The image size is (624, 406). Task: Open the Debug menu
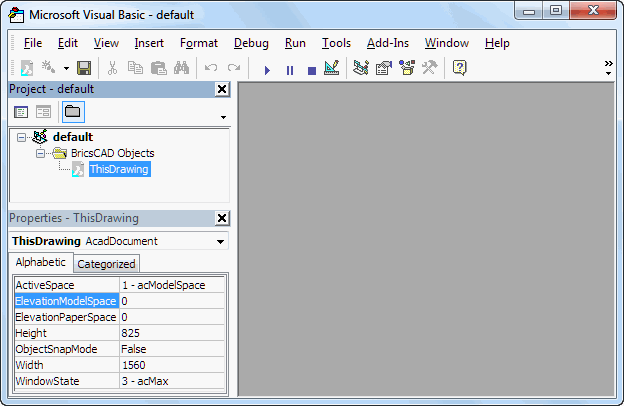[x=251, y=43]
